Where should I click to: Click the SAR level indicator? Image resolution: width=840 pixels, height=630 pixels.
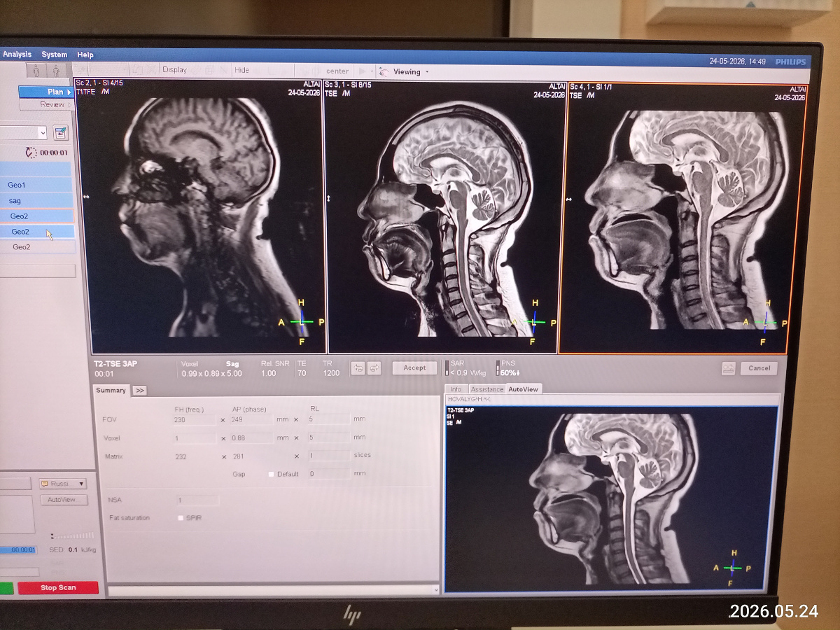(x=448, y=368)
